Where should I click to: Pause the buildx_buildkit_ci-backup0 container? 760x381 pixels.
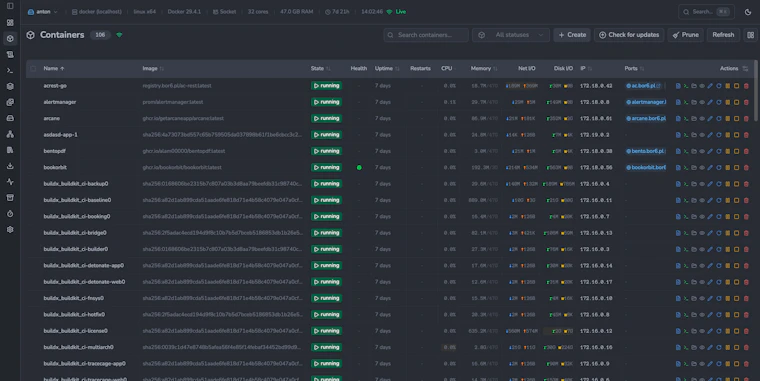pos(728,184)
